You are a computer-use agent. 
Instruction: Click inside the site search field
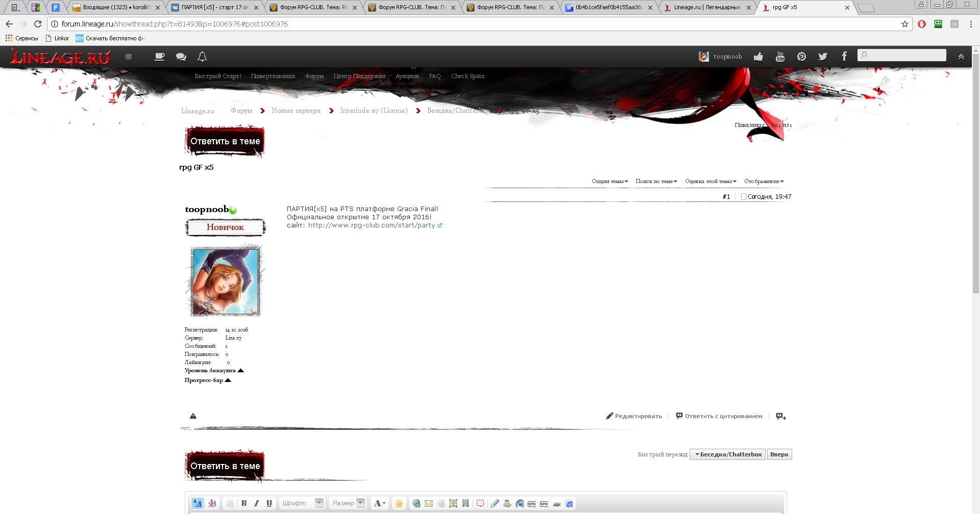(902, 55)
